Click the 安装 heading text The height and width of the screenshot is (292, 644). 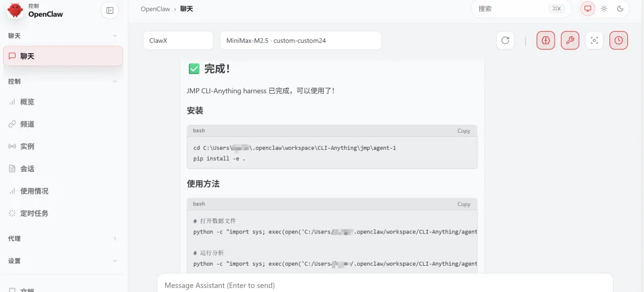point(195,110)
